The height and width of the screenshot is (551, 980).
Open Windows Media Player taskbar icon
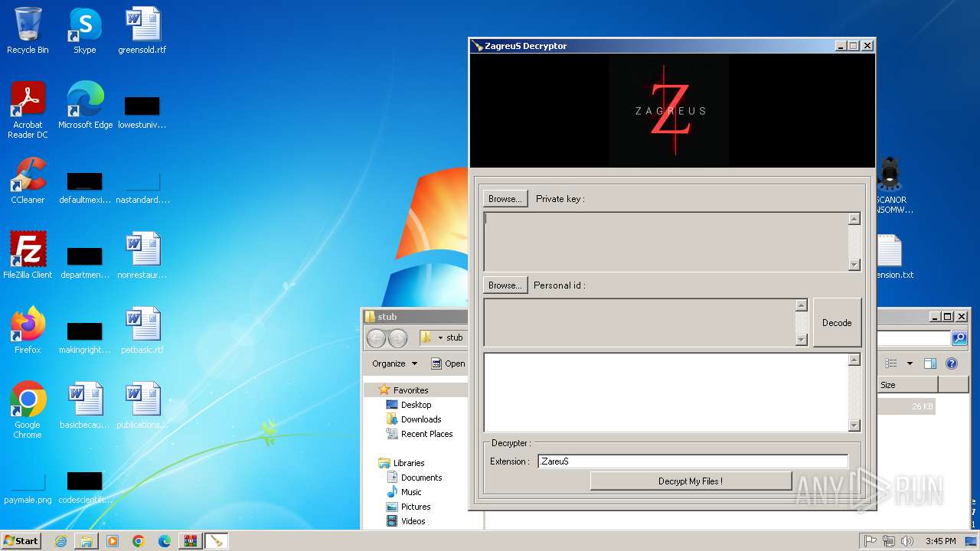click(x=113, y=541)
